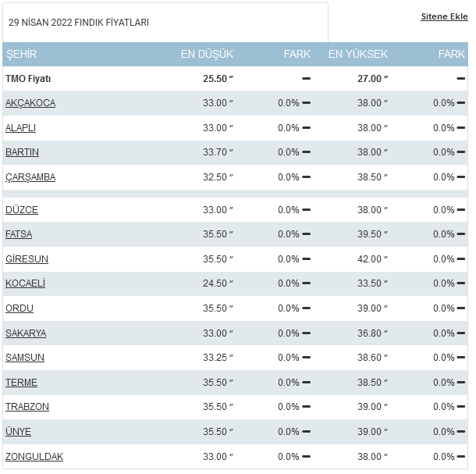The height and width of the screenshot is (474, 476).
Task: Click the Sitene Ekle link
Action: click(444, 16)
